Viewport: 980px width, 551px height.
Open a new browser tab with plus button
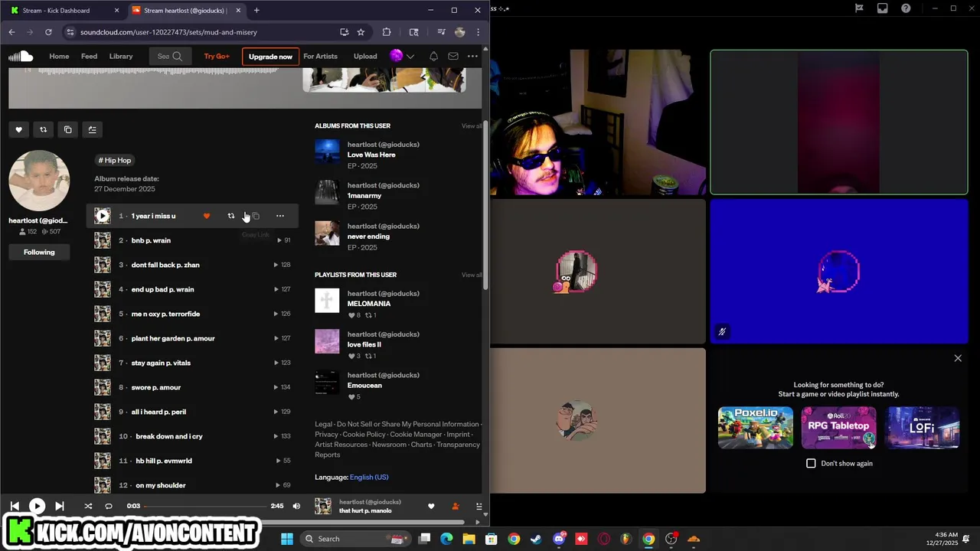[256, 11]
